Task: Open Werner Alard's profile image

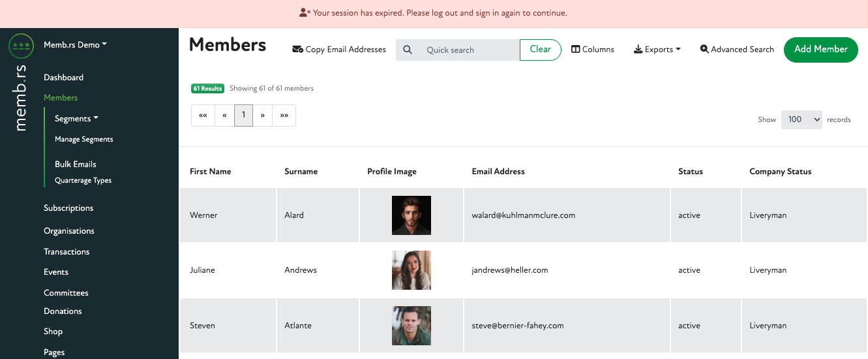Action: [411, 215]
